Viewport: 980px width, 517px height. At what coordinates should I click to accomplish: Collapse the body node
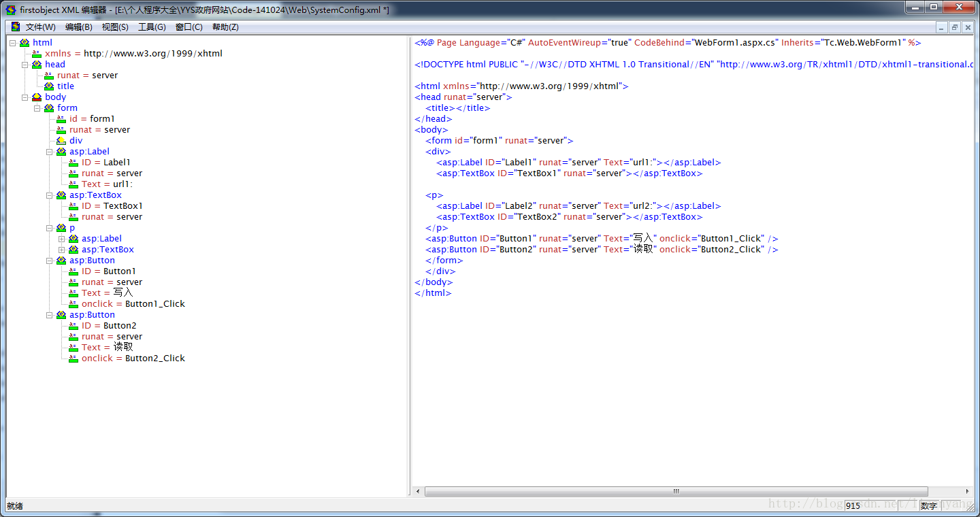pyautogui.click(x=25, y=97)
